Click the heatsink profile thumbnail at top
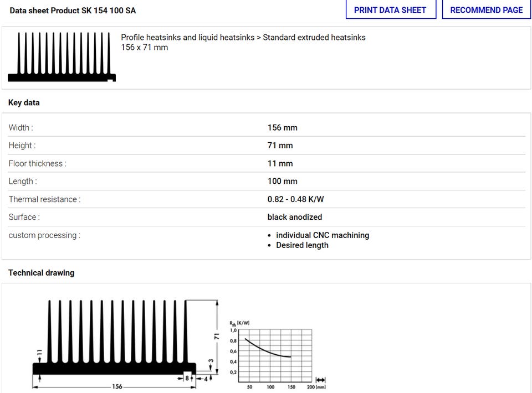This screenshot has height=393, width=532. [x=62, y=57]
